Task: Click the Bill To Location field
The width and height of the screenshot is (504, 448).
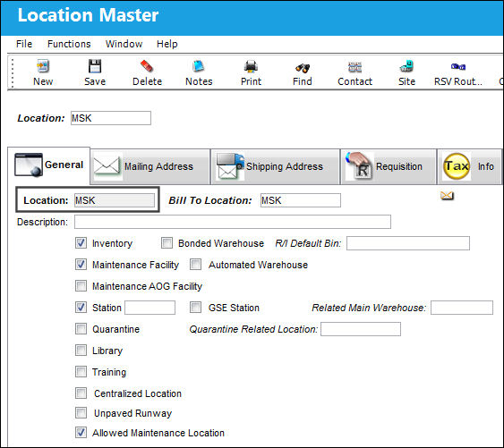Action: click(x=301, y=200)
